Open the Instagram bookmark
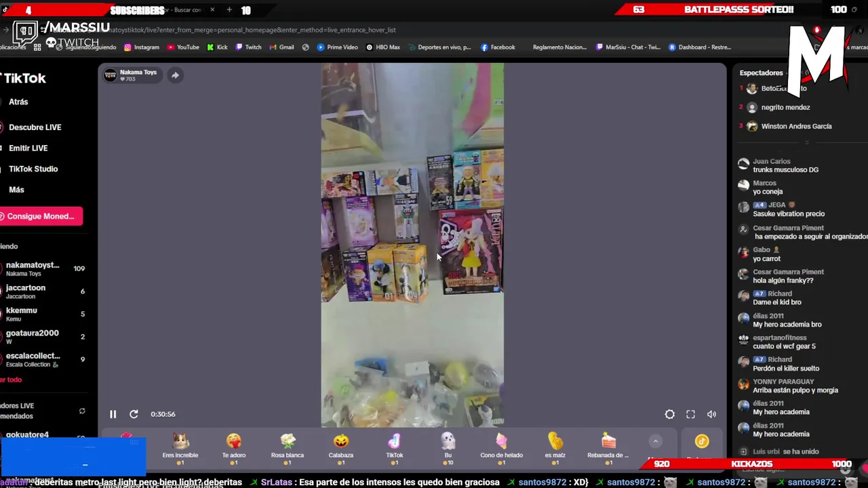Viewport: 868px width, 488px height. click(x=141, y=47)
